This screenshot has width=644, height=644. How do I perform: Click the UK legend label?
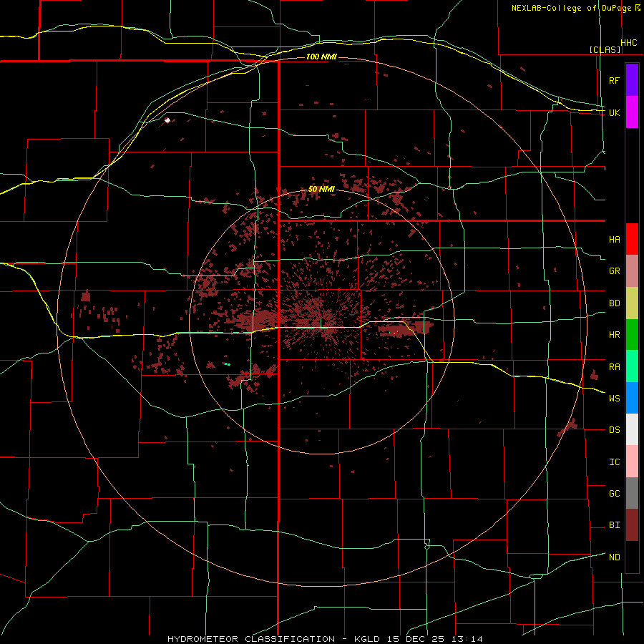click(615, 112)
